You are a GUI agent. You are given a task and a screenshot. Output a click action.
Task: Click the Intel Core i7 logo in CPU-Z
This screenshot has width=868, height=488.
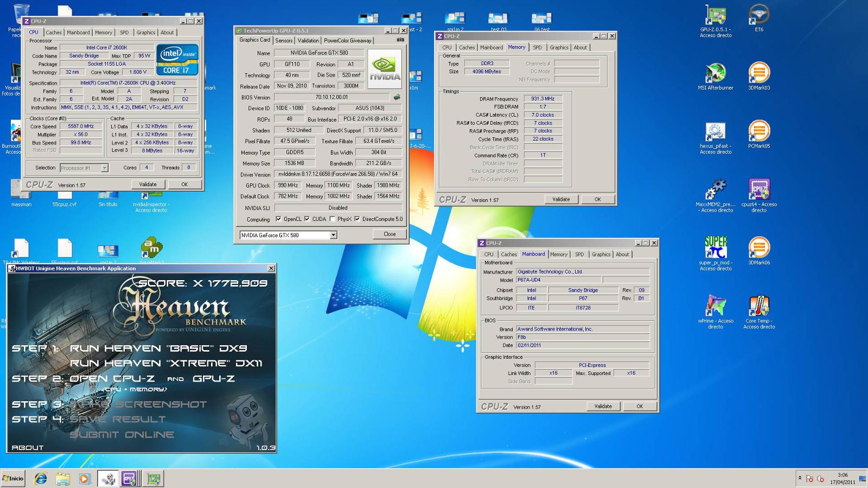[177, 60]
